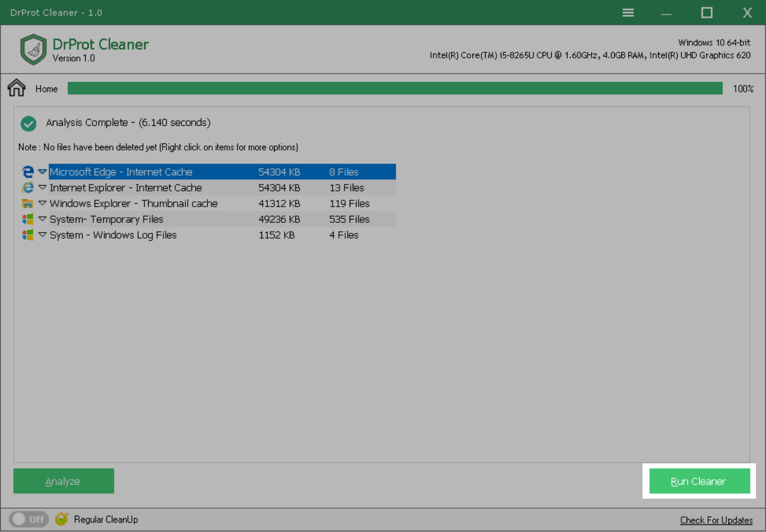Click the Regular CleanUp label
The image size is (766, 532).
tap(106, 519)
